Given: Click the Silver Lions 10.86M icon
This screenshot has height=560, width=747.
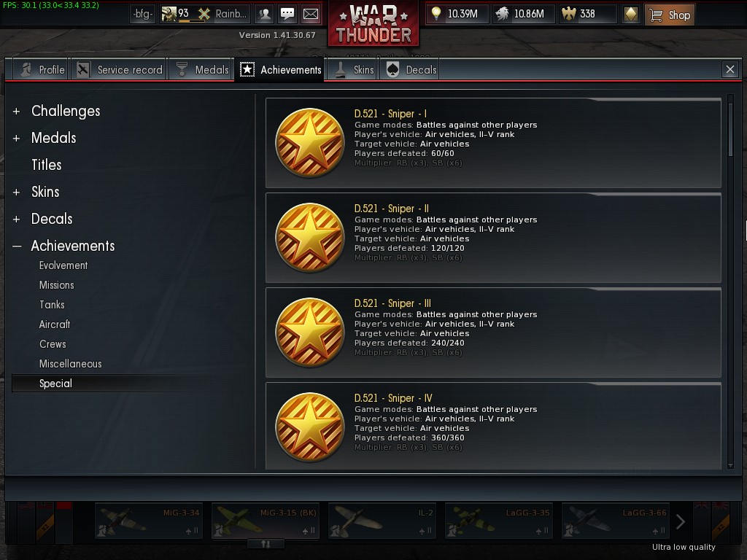Looking at the screenshot, I should tap(502, 14).
